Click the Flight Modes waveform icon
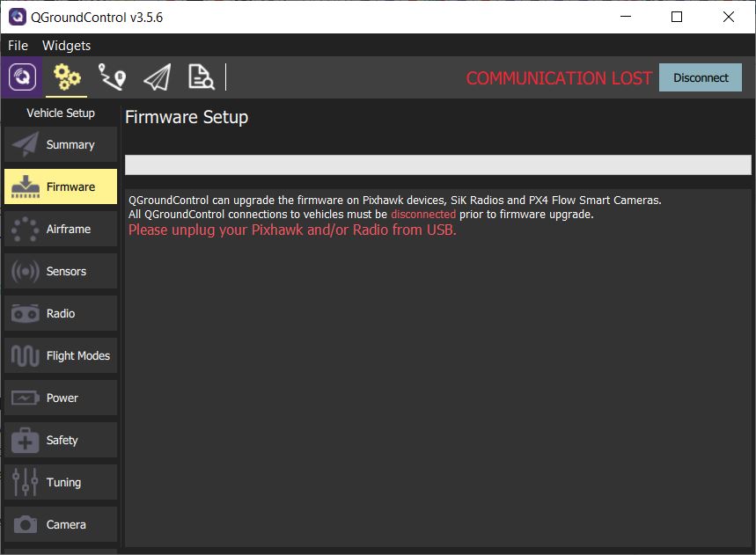The width and height of the screenshot is (756, 555). coord(25,356)
